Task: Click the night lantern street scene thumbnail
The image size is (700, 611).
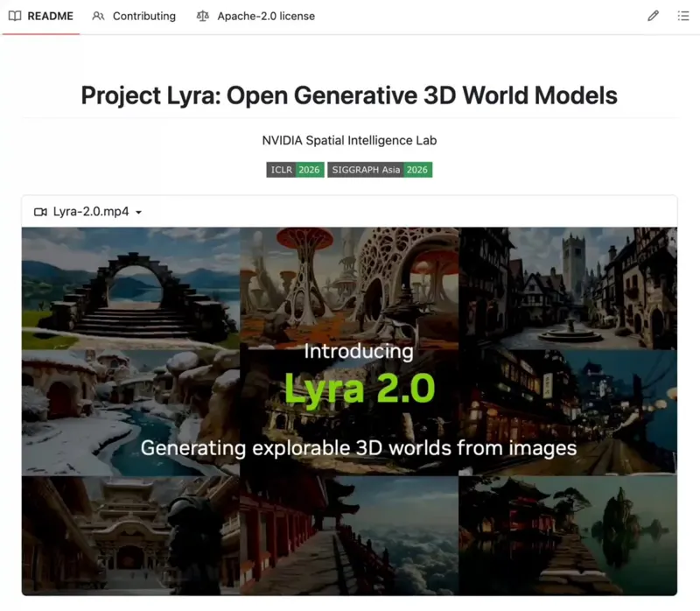Action: 568,413
